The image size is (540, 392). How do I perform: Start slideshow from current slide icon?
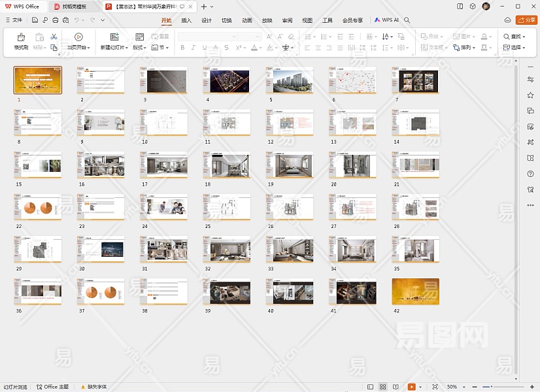78,37
